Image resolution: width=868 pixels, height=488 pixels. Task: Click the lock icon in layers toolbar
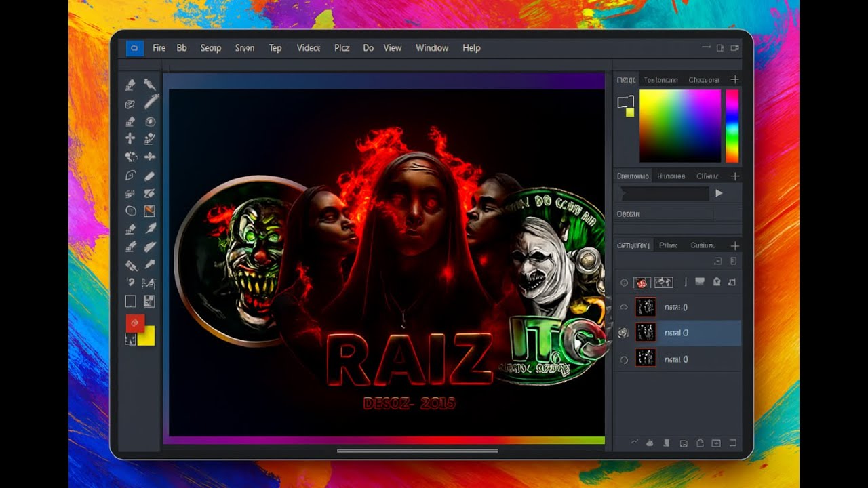coord(715,282)
